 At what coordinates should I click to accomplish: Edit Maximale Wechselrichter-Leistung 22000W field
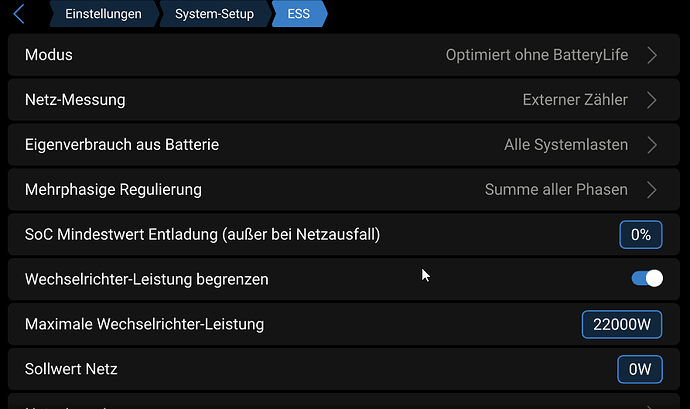(621, 324)
